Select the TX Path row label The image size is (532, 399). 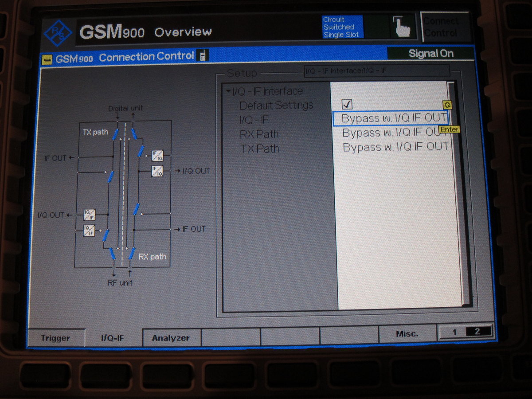tap(260, 149)
